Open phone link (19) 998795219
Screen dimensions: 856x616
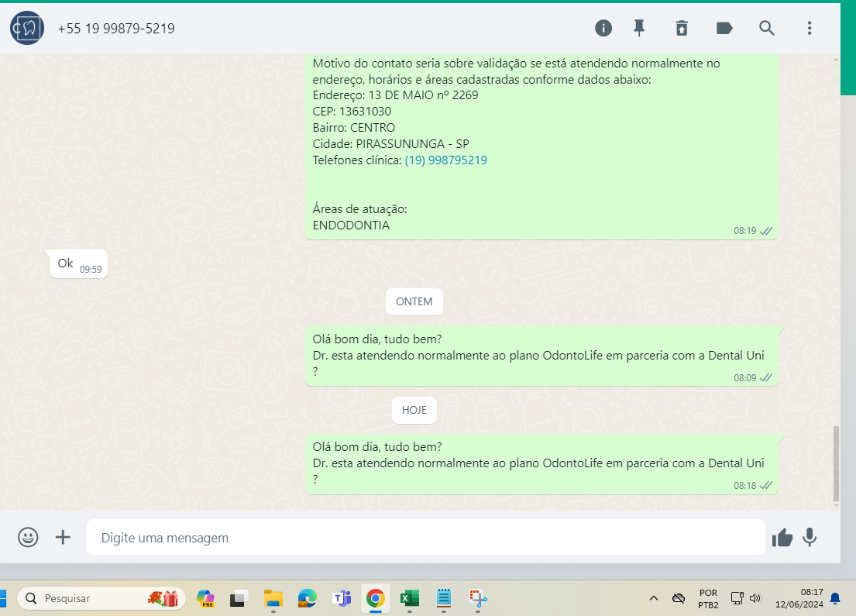click(446, 160)
